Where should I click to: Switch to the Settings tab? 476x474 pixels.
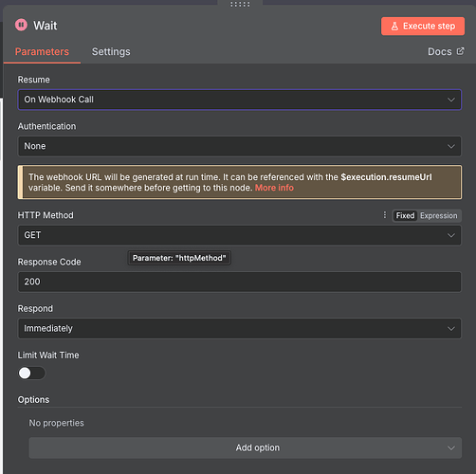[111, 51]
